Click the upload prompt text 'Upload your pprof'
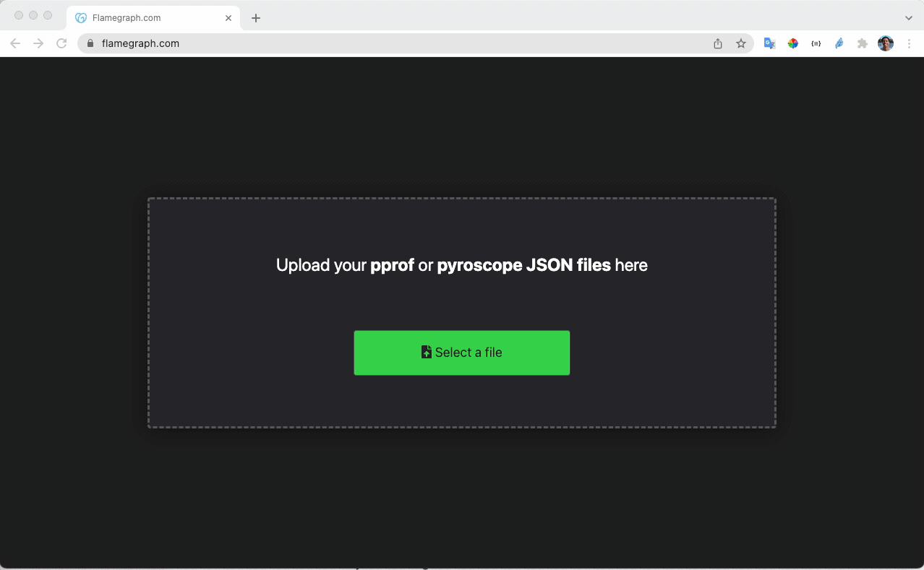Viewport: 924px width, 570px height. pyautogui.click(x=345, y=265)
